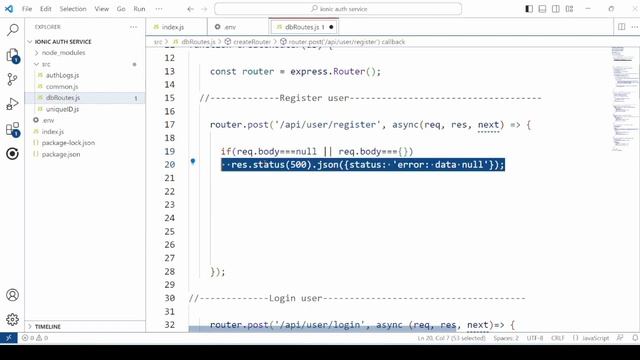This screenshot has height=360, width=640.
Task: Open the .env file in the explorer
Action: tap(48, 120)
